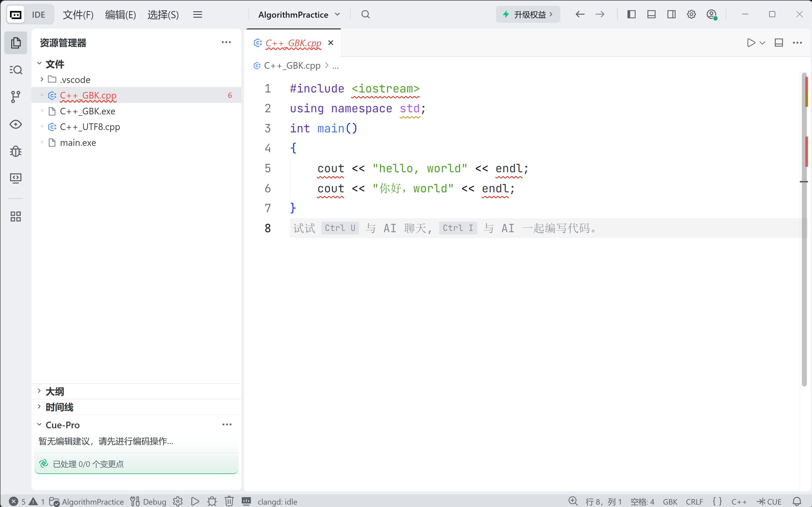
Task: Open settings gear in title bar
Action: click(x=691, y=15)
